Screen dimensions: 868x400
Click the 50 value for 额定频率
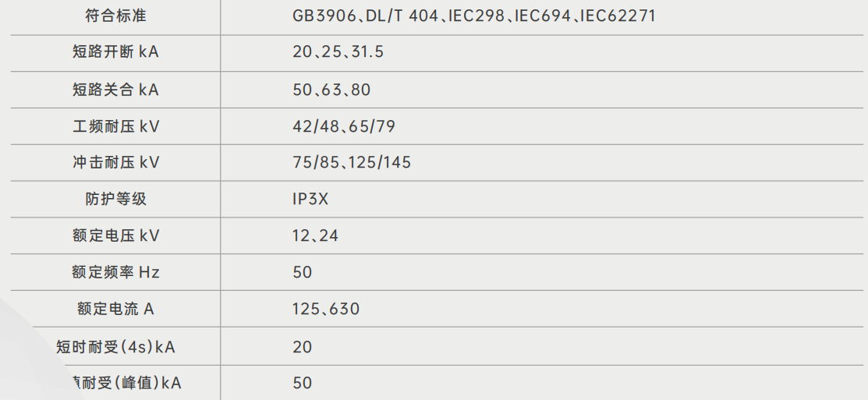(x=303, y=272)
